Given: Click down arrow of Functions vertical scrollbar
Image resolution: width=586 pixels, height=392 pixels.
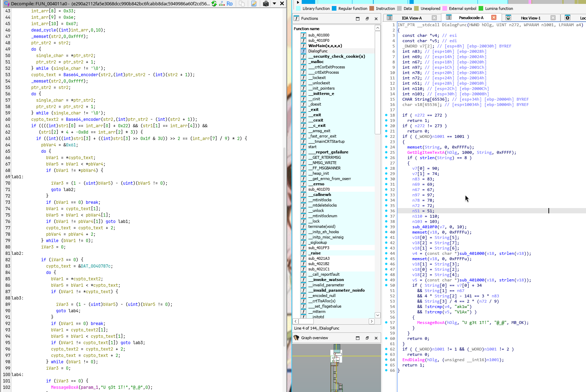Looking at the screenshot, I should pos(378,315).
